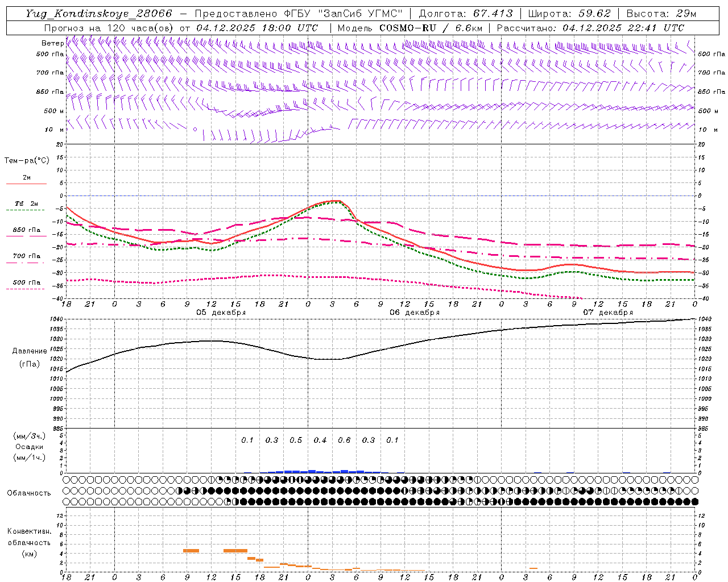Click the computed time 04.12.2025 22:41 UTC

point(623,28)
